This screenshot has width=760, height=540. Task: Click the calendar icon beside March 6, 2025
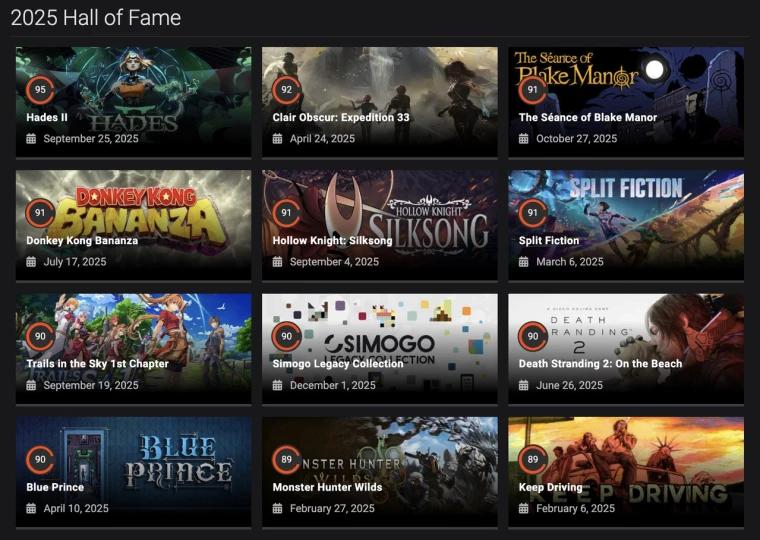click(x=523, y=262)
